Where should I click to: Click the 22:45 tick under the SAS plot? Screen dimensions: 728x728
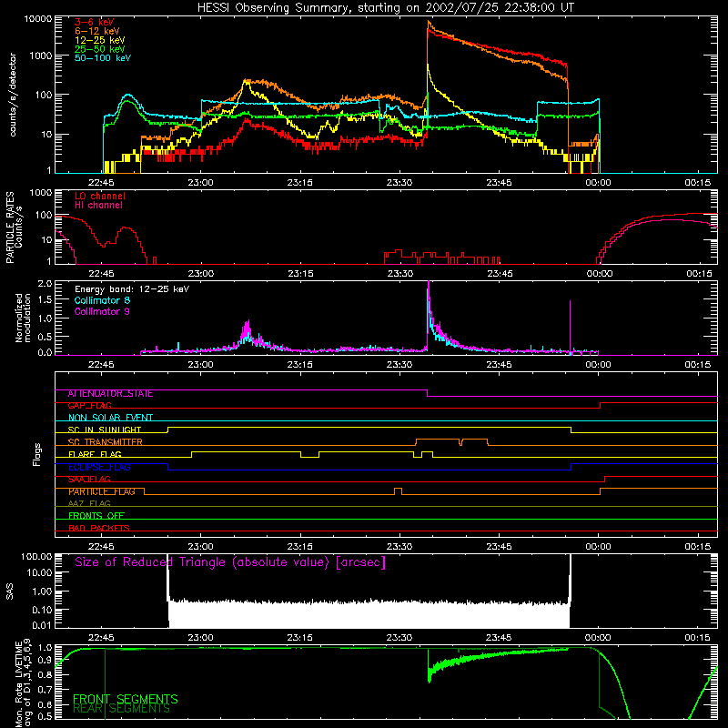point(101,638)
